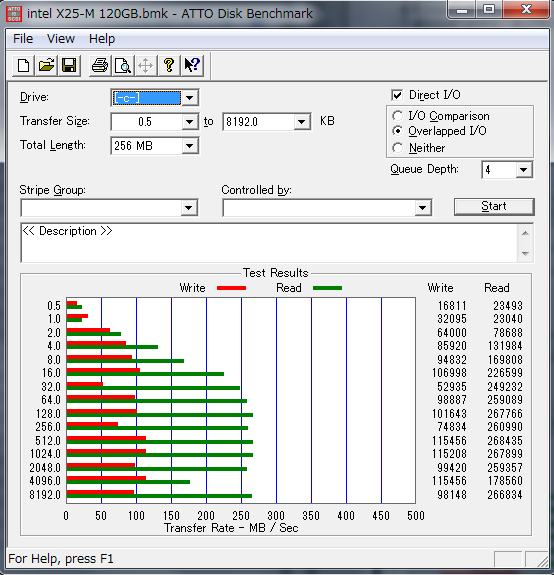This screenshot has width=554, height=575.
Task: Click the Description scrollbar down arrow
Action: click(x=525, y=253)
